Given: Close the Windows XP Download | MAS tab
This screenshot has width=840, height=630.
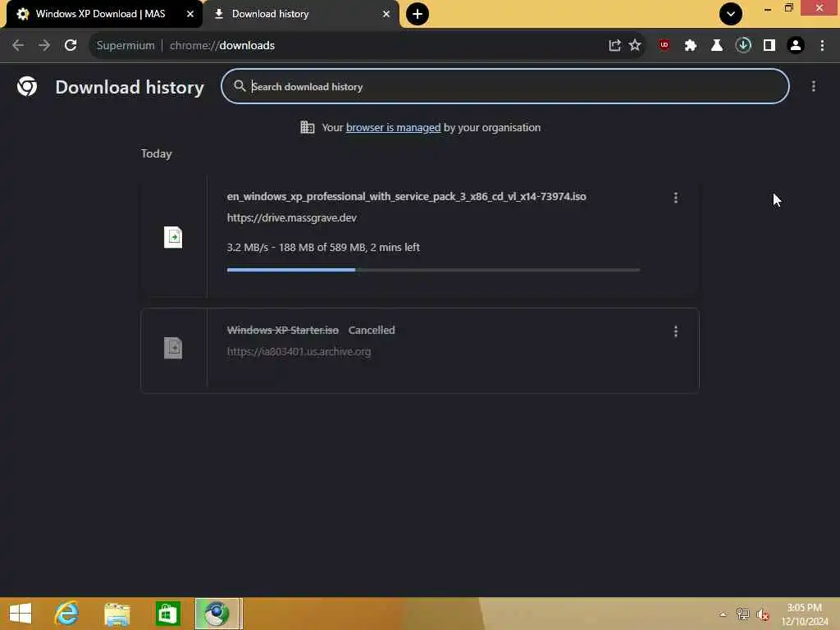Looking at the screenshot, I should [x=190, y=14].
